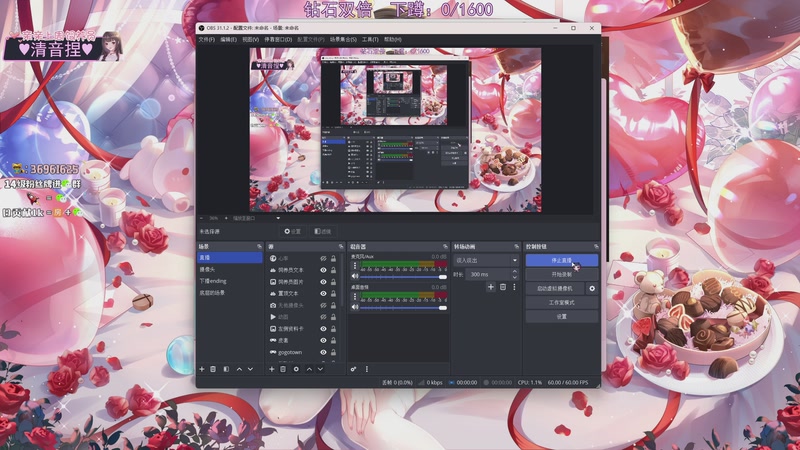
Task: Open the preview scaling dropdown arrow
Action: click(278, 218)
